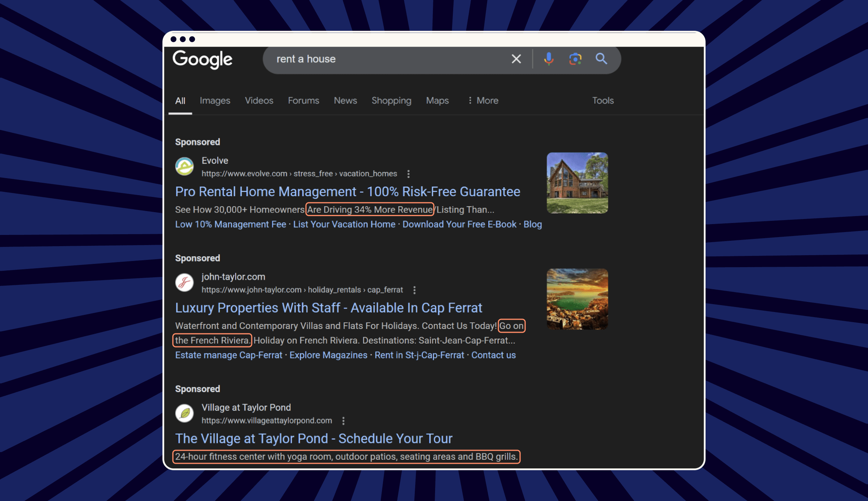Open the List Your Vacation Home sitelink
868x501 pixels.
coord(344,224)
